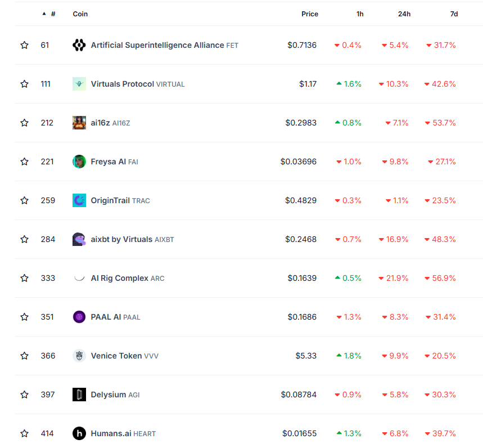Click the Freysa AI green-haired avatar

pos(79,162)
